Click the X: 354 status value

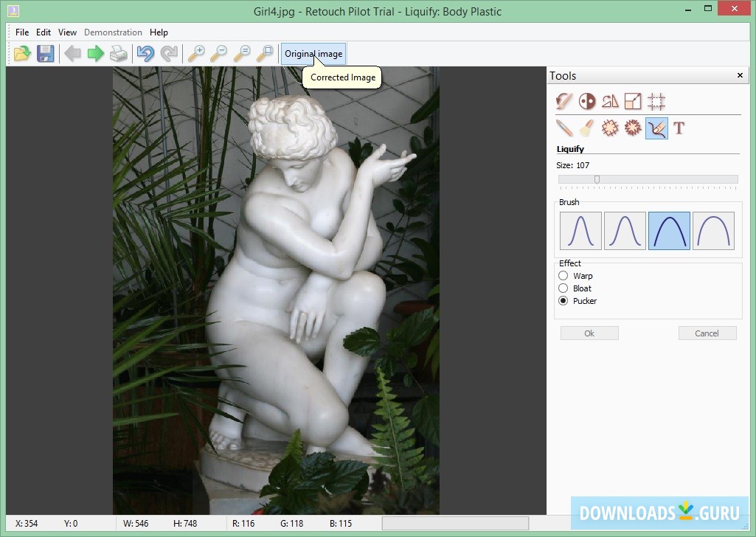point(27,524)
